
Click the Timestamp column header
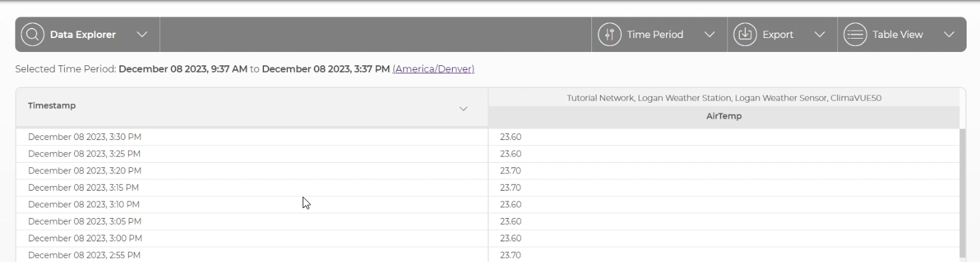pos(252,106)
